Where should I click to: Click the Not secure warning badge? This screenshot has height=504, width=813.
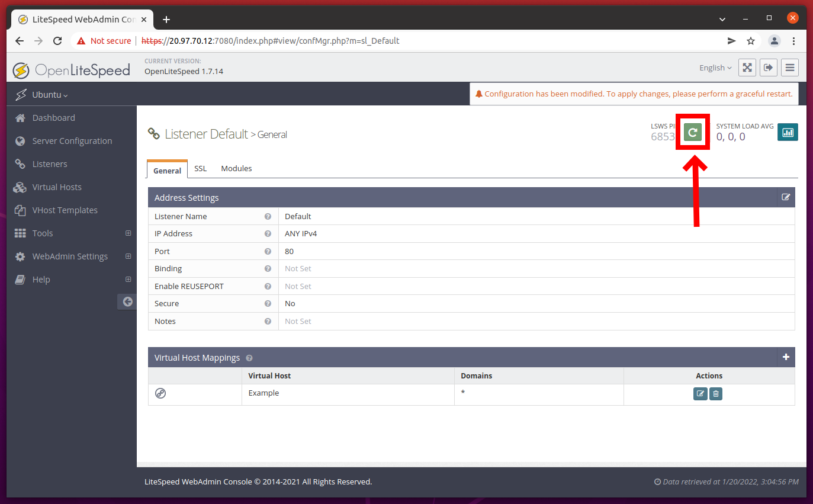pyautogui.click(x=104, y=41)
